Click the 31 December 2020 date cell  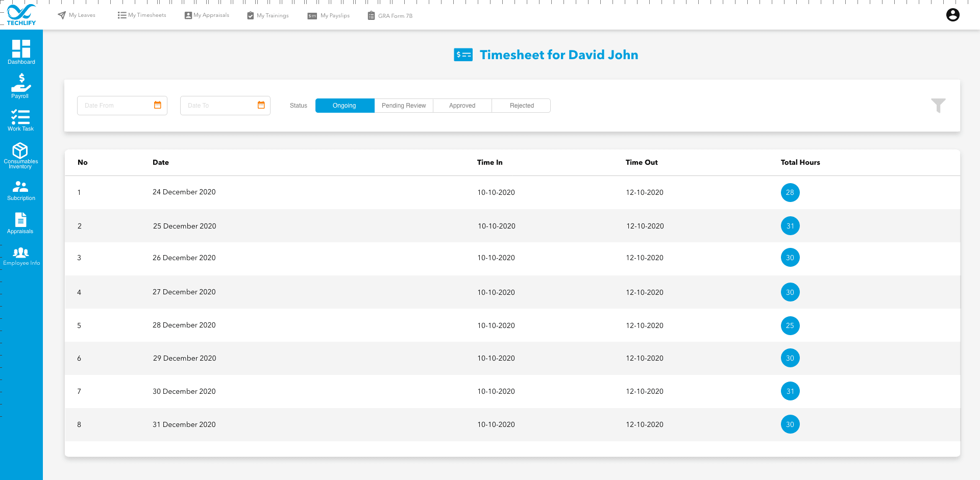(x=184, y=424)
